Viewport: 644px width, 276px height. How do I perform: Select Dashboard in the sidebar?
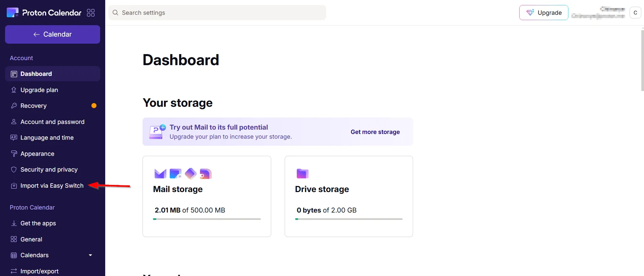tap(52, 74)
